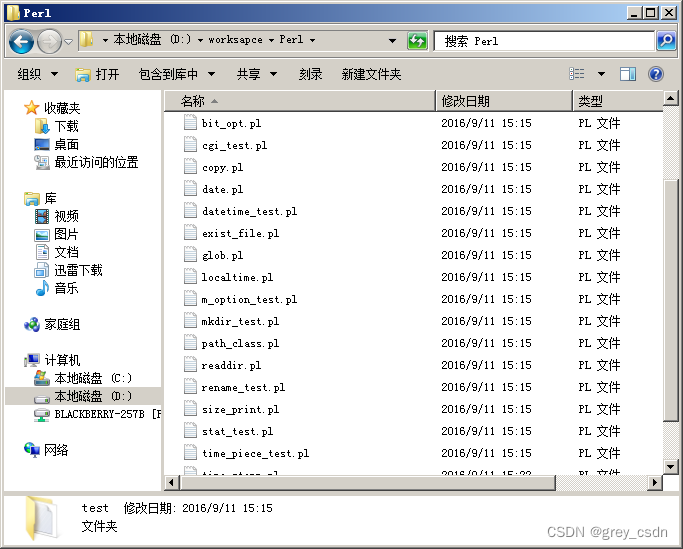Click 新建文件夹 button
The image size is (683, 549).
click(371, 74)
